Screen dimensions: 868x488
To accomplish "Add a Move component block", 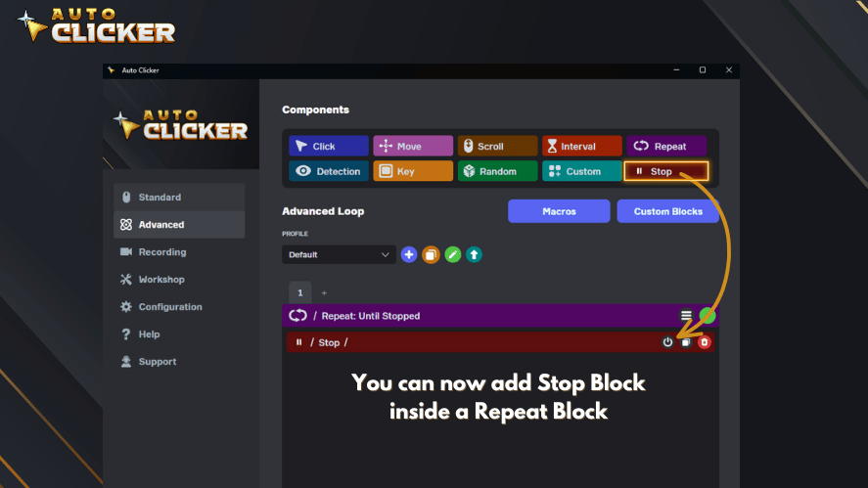I will point(413,146).
